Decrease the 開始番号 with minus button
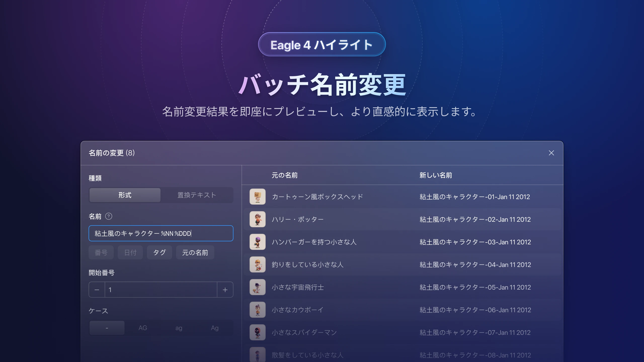The height and width of the screenshot is (362, 644). [97, 290]
